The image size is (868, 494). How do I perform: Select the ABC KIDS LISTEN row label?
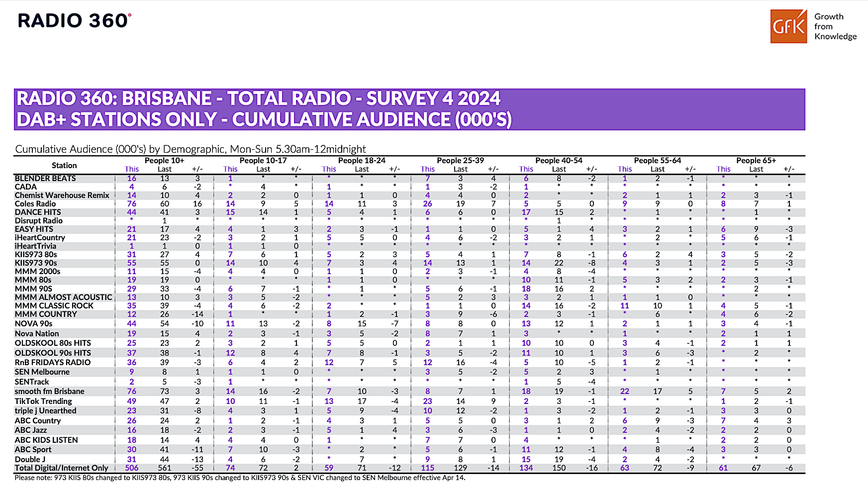46,440
